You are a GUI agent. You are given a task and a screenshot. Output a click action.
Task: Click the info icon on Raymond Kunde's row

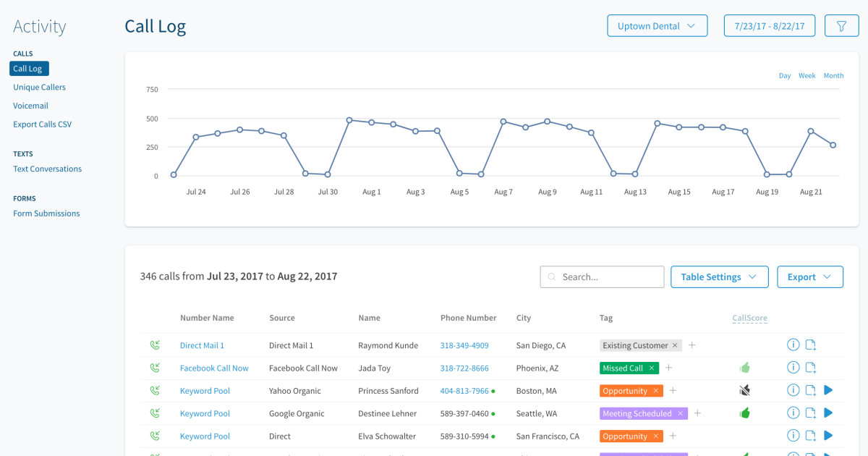coord(793,345)
